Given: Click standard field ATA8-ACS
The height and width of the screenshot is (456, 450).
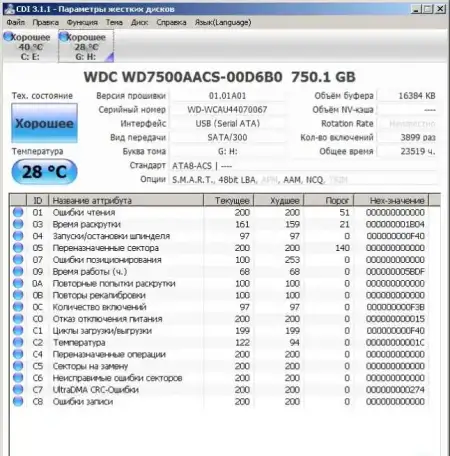Looking at the screenshot, I should point(303,166).
